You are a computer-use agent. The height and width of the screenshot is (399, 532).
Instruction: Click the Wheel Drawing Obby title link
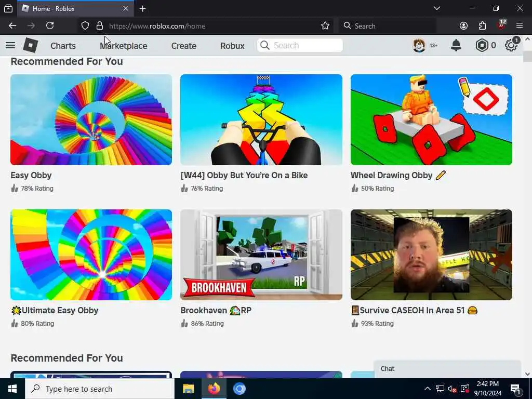(x=398, y=176)
